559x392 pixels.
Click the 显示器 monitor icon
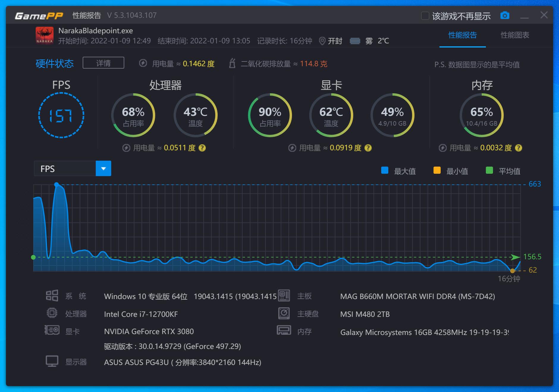52,361
